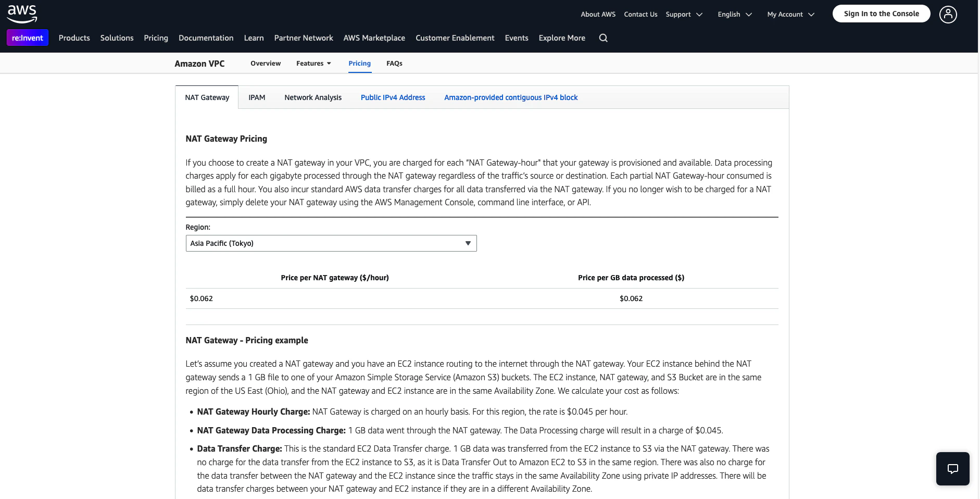
Task: Go to the Amazon VPC product home
Action: (x=200, y=64)
